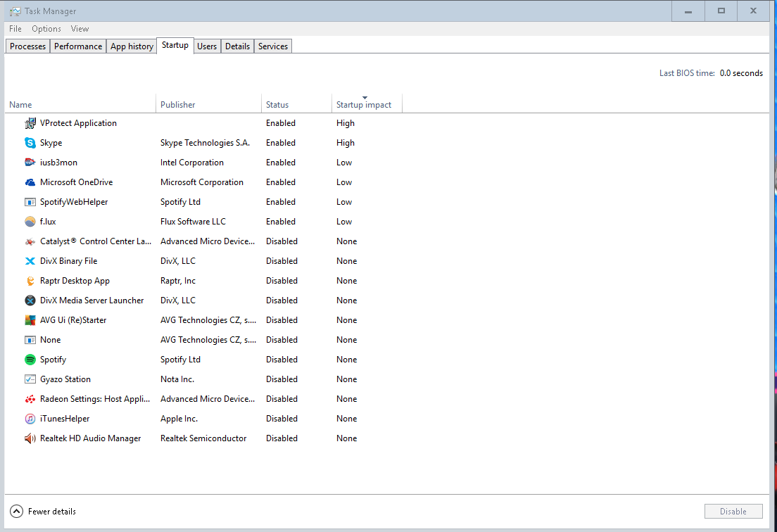Open the View menu
Screen dimensions: 777x532
(x=80, y=29)
